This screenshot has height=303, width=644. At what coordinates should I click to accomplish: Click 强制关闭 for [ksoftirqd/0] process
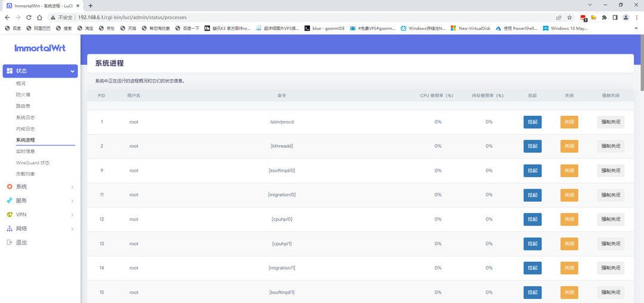pyautogui.click(x=611, y=171)
